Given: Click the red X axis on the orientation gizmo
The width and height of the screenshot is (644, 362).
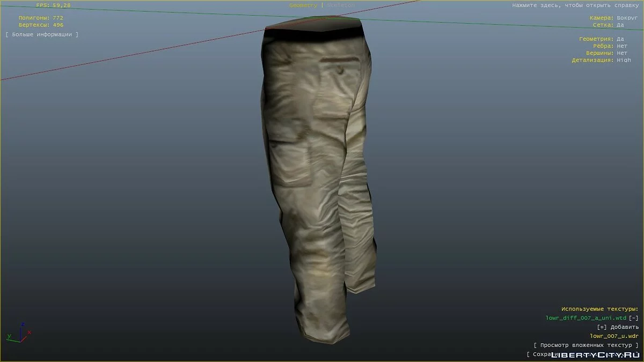Looking at the screenshot, I should tap(30, 332).
